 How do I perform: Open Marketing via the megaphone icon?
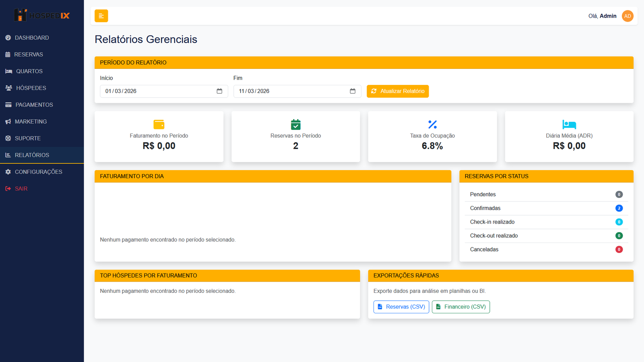coord(8,121)
